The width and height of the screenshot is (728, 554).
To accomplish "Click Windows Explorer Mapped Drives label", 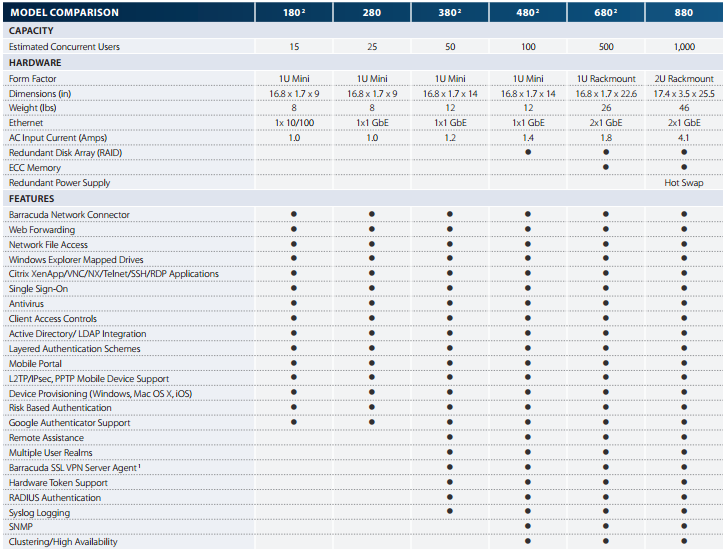I will pos(76,260).
